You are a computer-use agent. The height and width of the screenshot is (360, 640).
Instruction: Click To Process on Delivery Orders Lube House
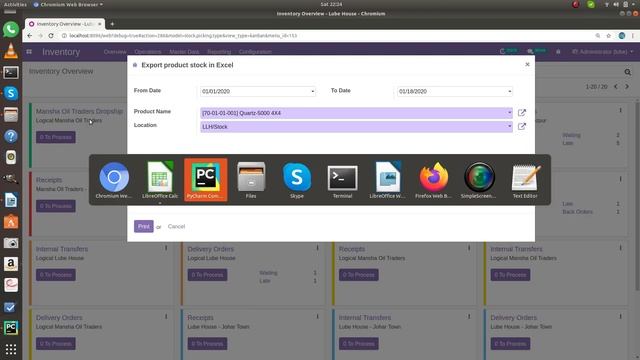[x=207, y=275]
